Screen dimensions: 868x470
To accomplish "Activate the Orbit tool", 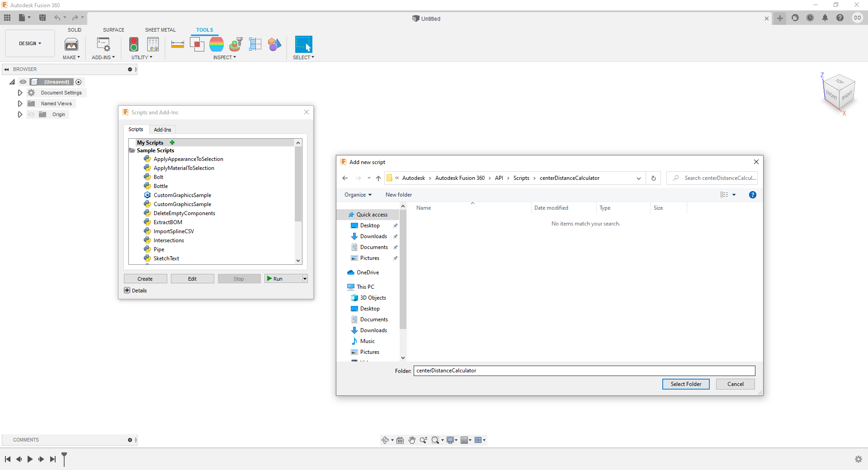I will click(385, 440).
